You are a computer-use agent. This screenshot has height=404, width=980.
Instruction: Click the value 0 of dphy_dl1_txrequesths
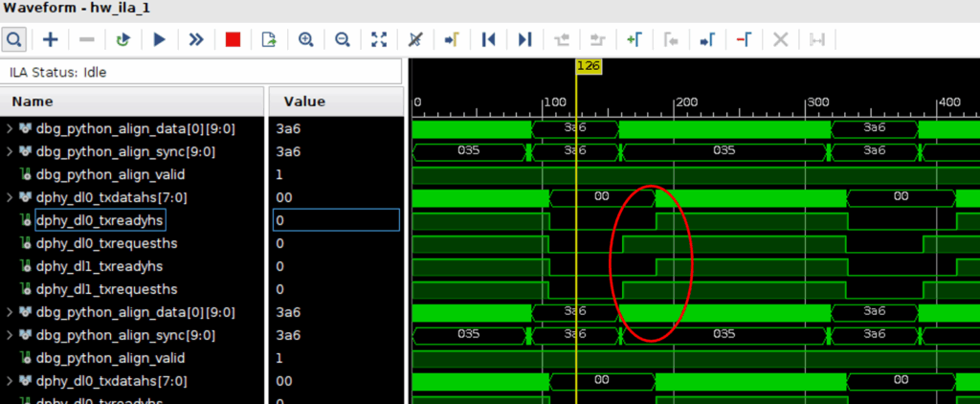tap(280, 289)
